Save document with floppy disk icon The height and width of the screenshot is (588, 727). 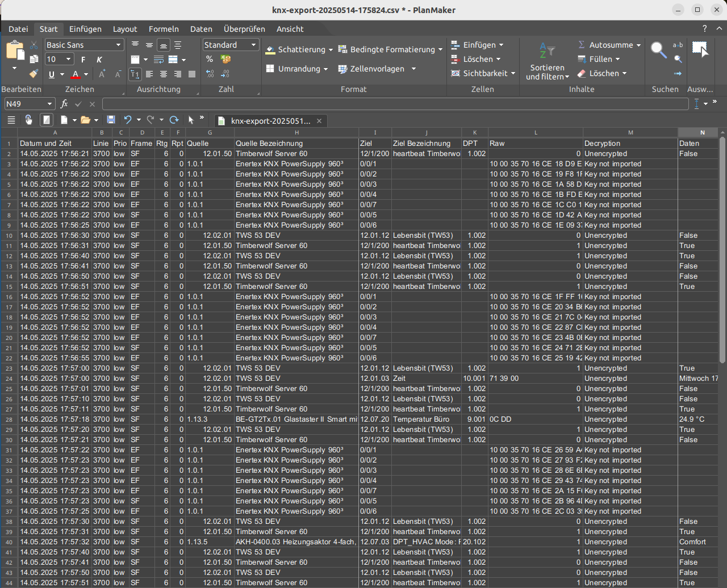[111, 120]
